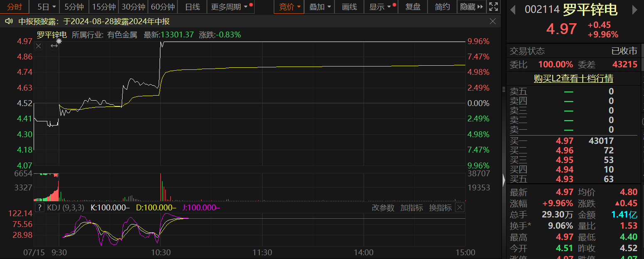The width and height of the screenshot is (644, 259).
Task: Open the 叠加 overlay dropdown
Action: pyautogui.click(x=321, y=7)
